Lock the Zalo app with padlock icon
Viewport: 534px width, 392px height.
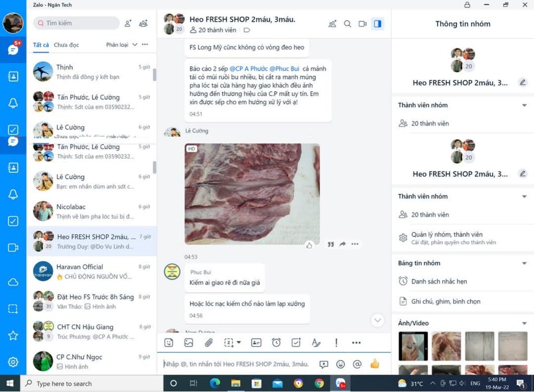coord(467,5)
